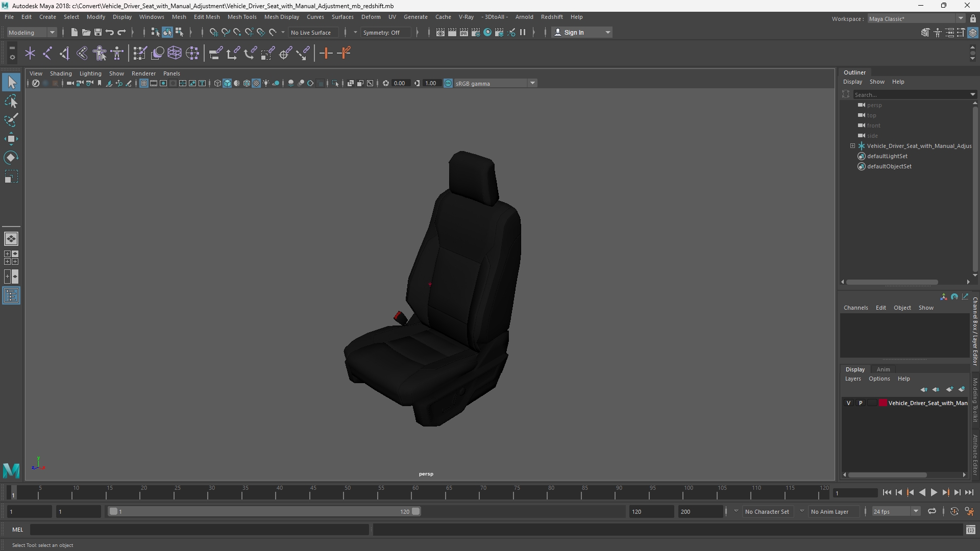Open the No Anim Layer dropdown
The width and height of the screenshot is (980, 551).
point(833,511)
